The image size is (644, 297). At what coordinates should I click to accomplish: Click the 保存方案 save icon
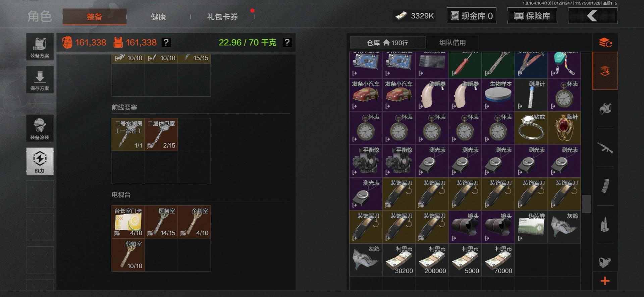pos(40,80)
